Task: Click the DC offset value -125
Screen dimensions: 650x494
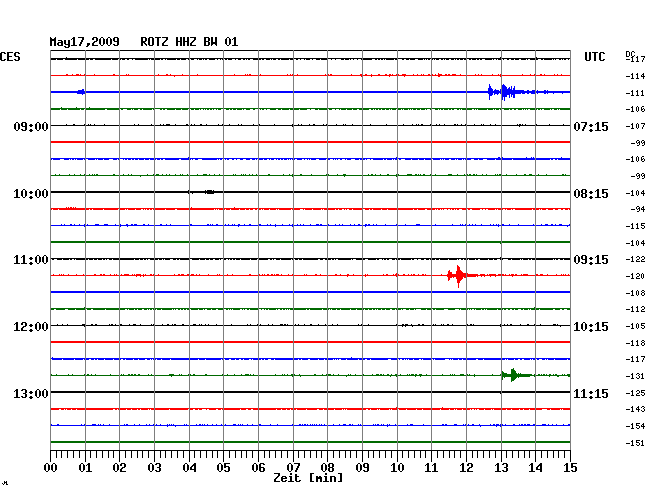Action: 635,393
